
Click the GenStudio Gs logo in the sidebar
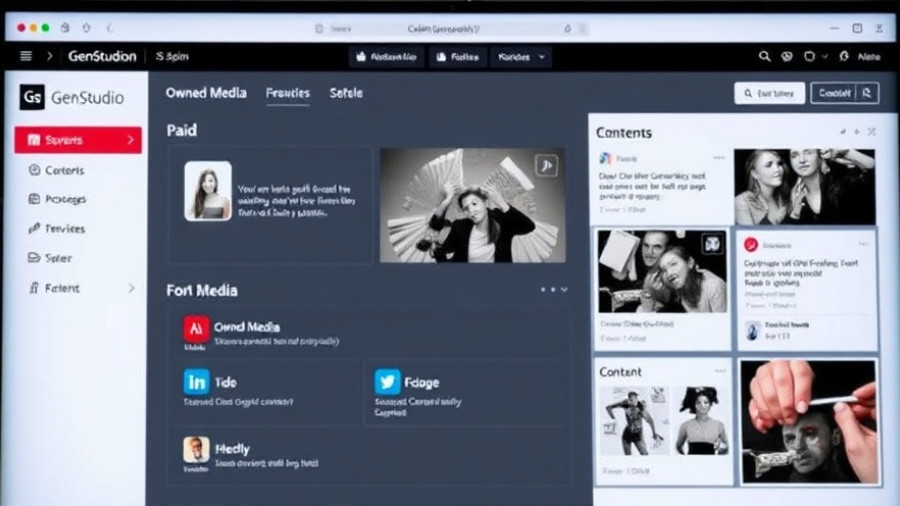coord(32,98)
